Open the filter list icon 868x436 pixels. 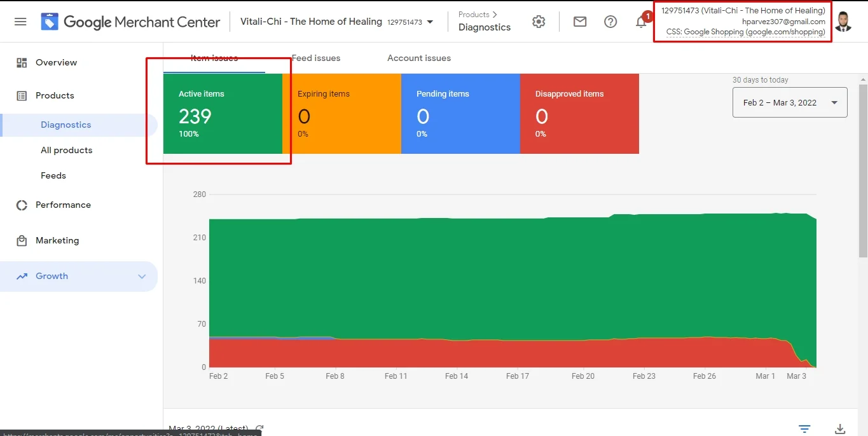(x=804, y=428)
